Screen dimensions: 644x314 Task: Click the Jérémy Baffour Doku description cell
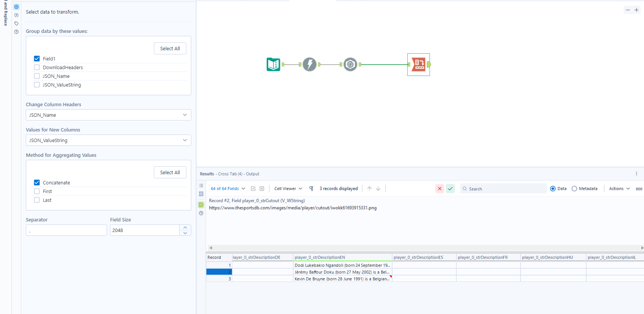[342, 272]
